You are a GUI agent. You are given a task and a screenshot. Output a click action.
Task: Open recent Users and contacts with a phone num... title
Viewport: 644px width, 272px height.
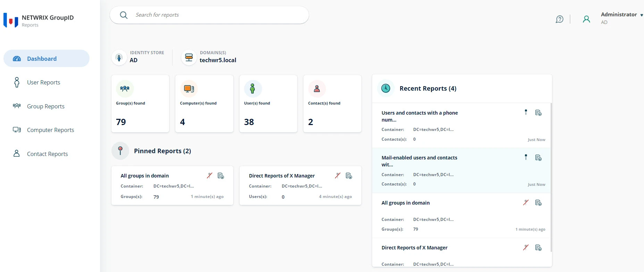point(420,116)
